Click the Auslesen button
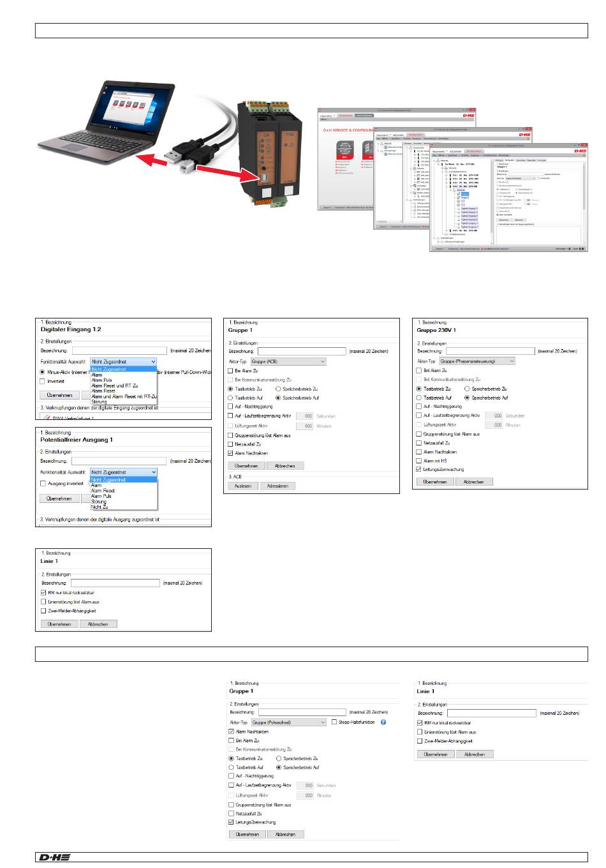The height and width of the screenshot is (868, 606). point(243,486)
